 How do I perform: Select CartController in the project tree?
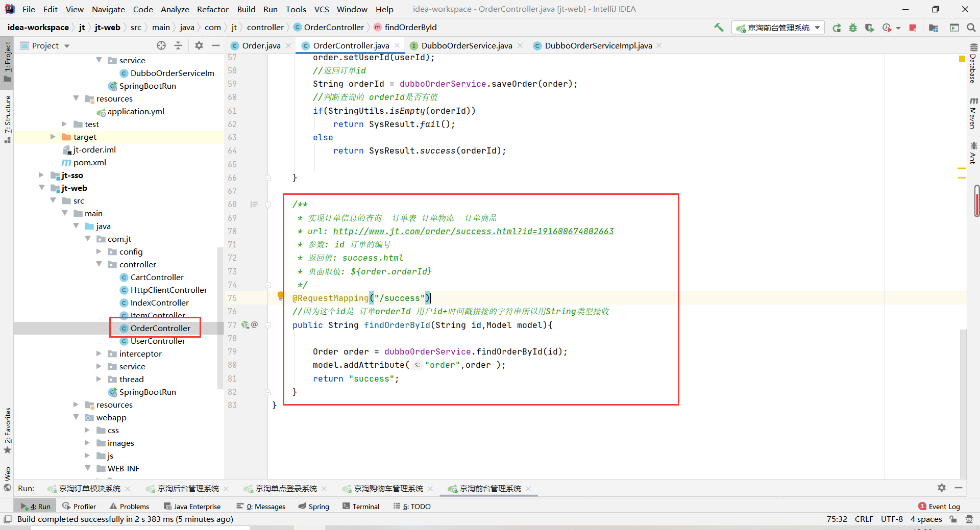tap(157, 277)
